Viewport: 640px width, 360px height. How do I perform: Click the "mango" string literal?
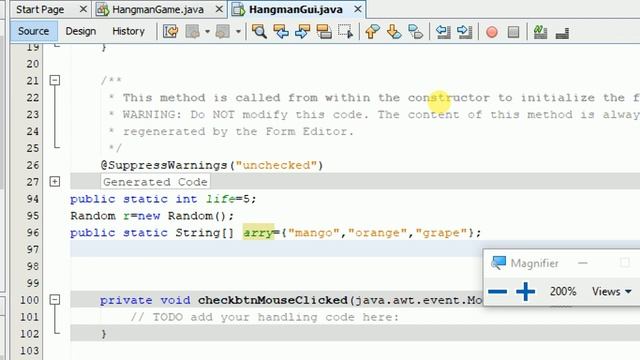tap(314, 233)
